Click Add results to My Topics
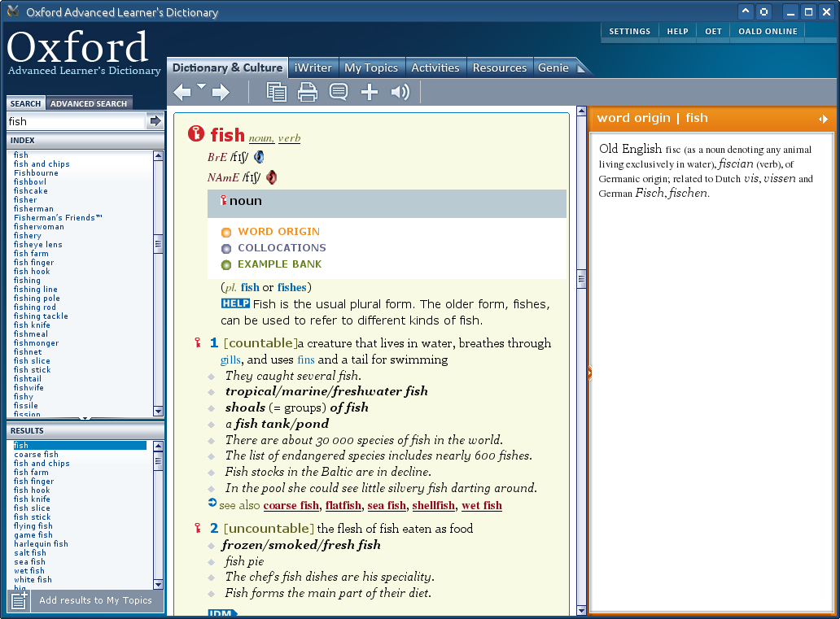Screen dimensions: 840x619 point(95,600)
